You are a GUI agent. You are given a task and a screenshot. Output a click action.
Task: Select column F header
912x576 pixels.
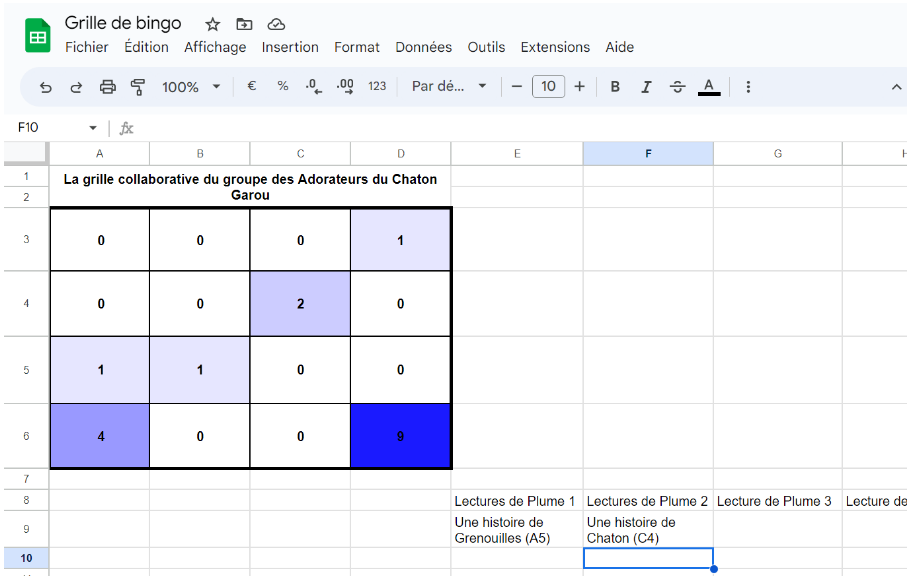point(648,154)
